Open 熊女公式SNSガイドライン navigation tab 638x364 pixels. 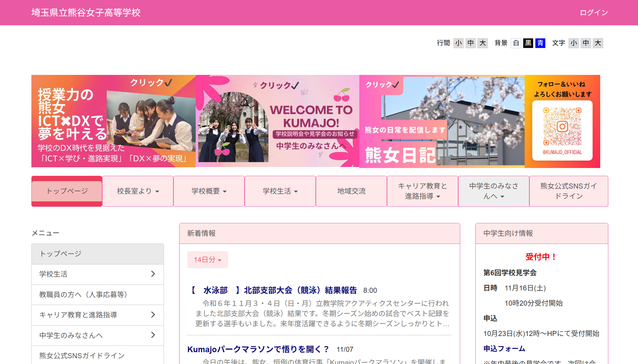point(569,191)
